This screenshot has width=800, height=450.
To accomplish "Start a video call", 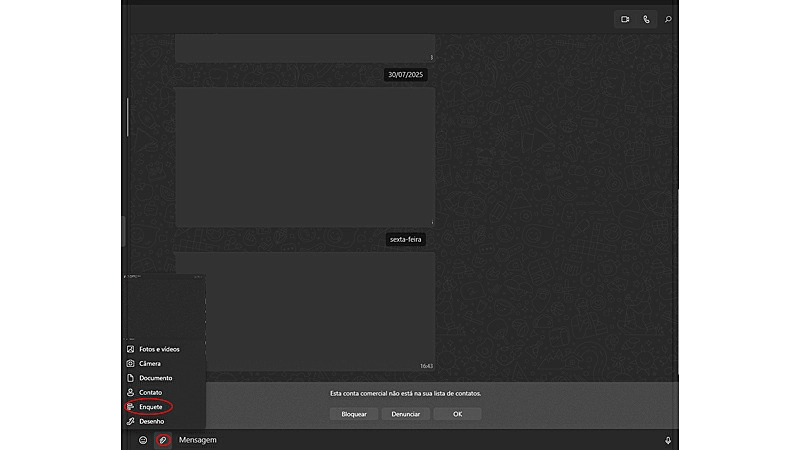I will click(x=625, y=19).
